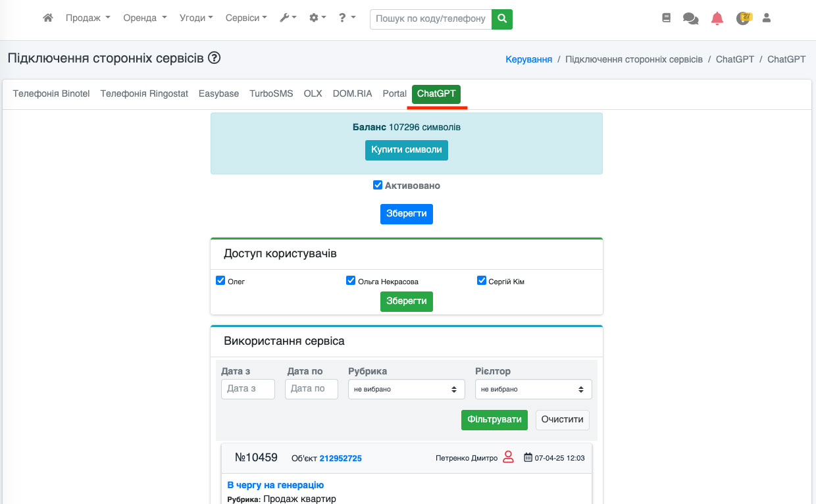Image resolution: width=816 pixels, height=504 pixels.
Task: Click the red user icon next to Петренко Дмитро
Action: point(508,457)
